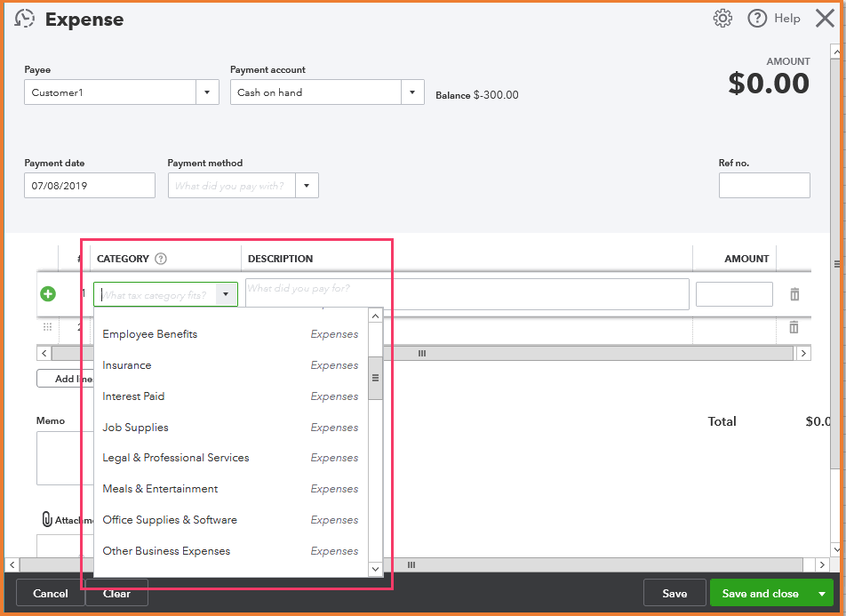The width and height of the screenshot is (846, 616).
Task: Click the CATEGORY column header
Action: coord(123,259)
